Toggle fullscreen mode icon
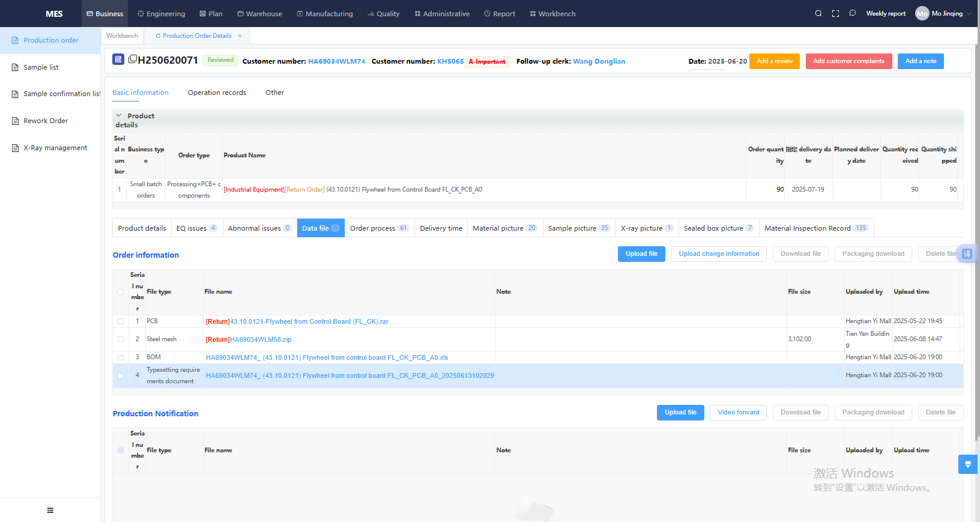980x522 pixels. 835,13
